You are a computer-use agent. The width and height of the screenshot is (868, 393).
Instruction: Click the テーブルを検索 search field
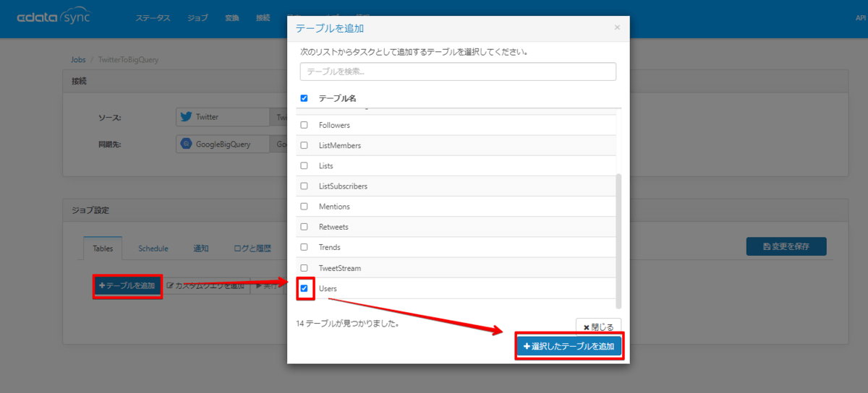(458, 72)
